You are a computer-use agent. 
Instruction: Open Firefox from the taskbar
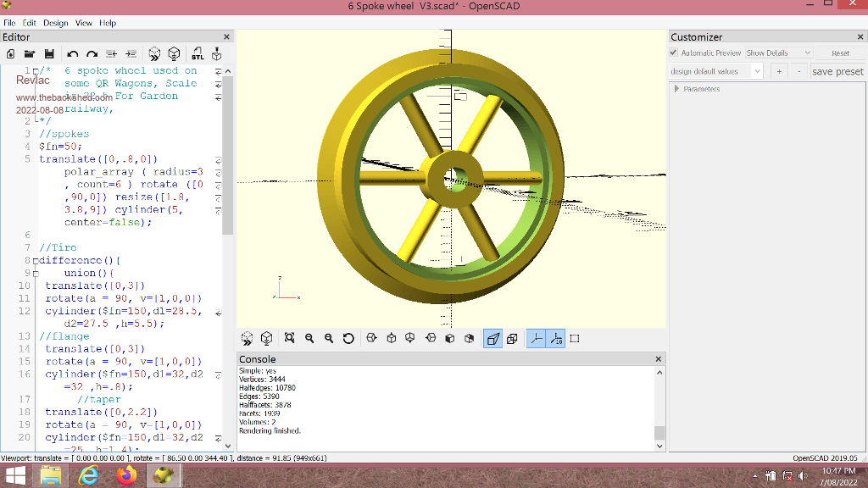coord(126,476)
